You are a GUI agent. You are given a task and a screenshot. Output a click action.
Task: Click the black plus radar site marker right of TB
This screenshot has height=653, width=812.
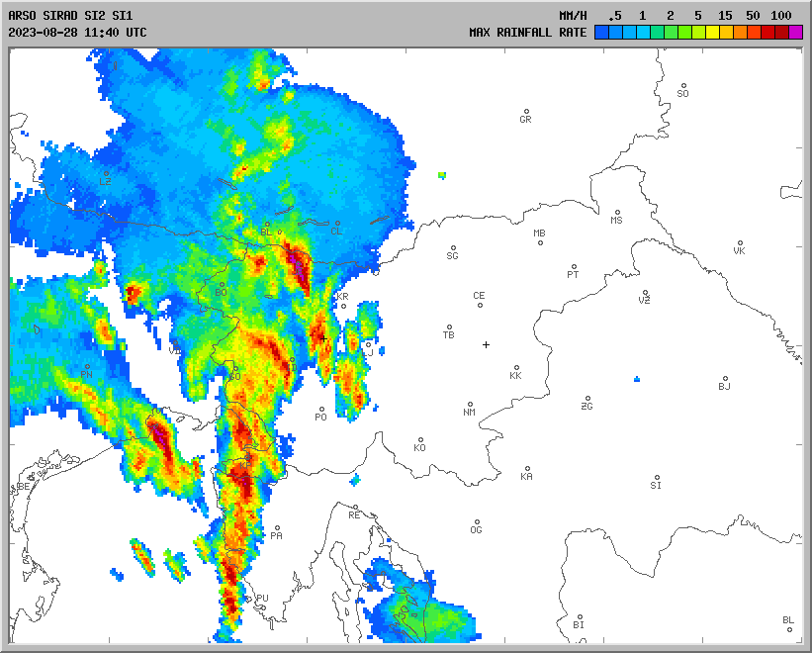click(486, 344)
